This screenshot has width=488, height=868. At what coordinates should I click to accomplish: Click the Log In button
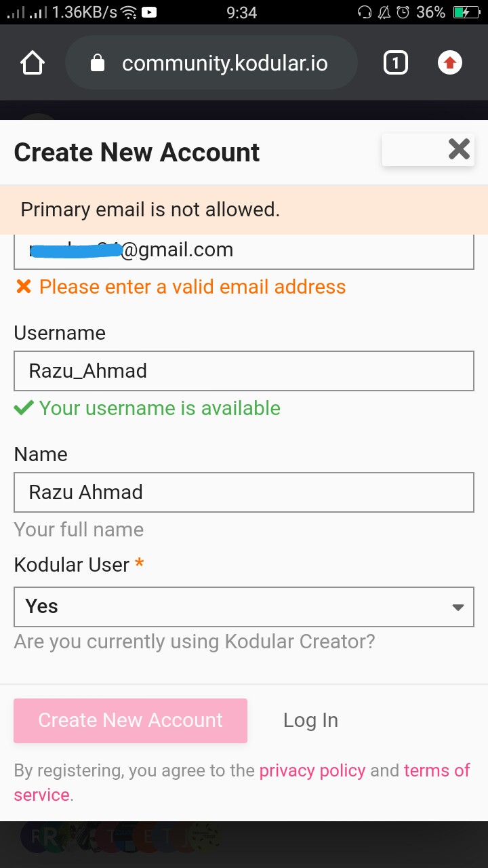pyautogui.click(x=310, y=720)
